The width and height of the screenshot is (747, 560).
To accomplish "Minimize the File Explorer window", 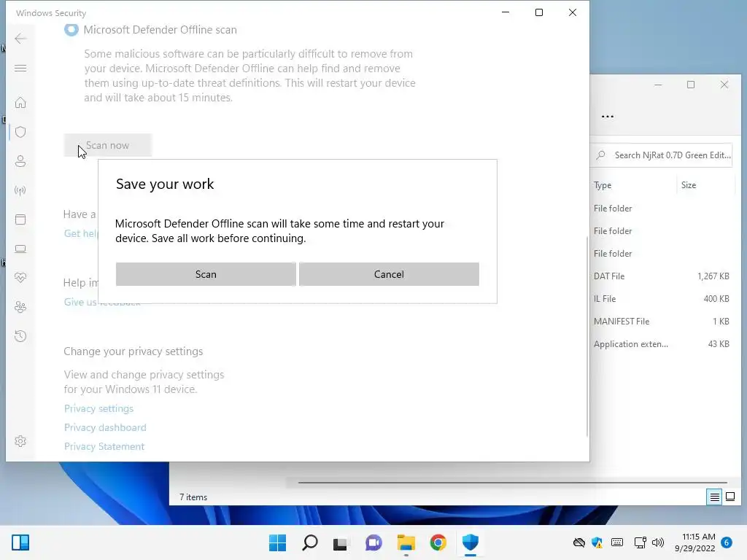I will point(658,85).
